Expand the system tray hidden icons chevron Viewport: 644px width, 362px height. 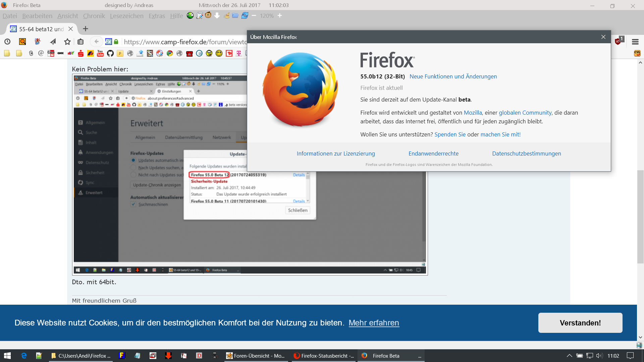click(569, 356)
